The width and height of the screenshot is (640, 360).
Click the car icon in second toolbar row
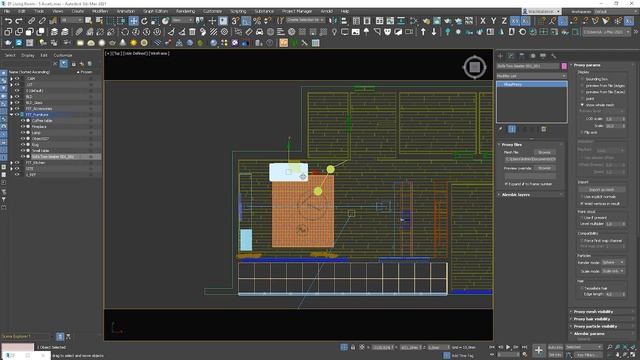click(260, 31)
